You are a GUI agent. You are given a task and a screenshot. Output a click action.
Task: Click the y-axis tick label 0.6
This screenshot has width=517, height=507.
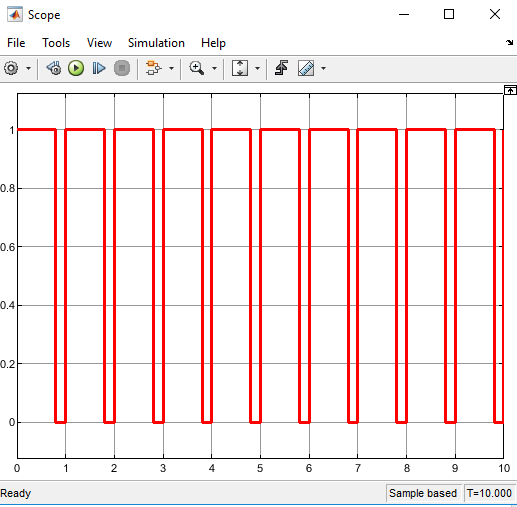pos(8,247)
